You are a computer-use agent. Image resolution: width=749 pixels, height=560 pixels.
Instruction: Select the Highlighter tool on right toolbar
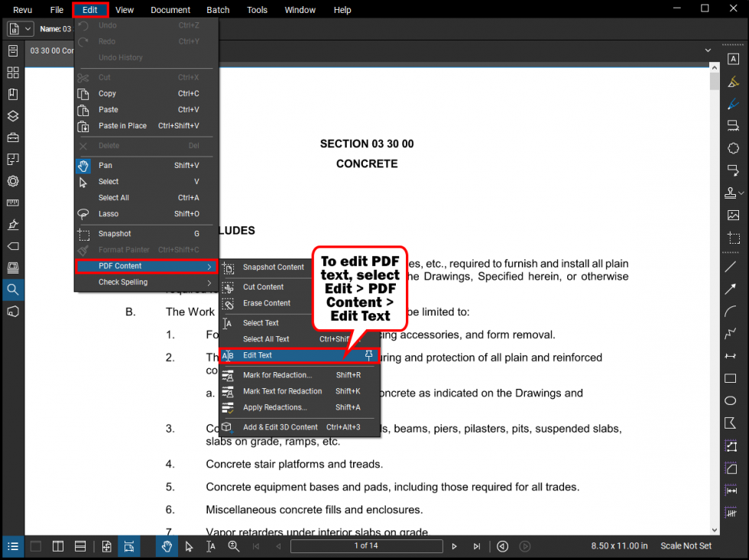tap(733, 82)
